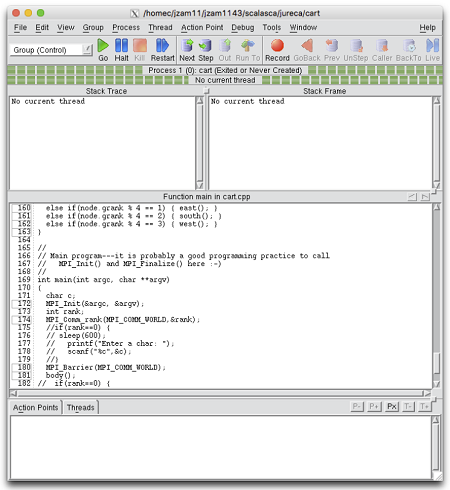Toggle breakpoint on line 163
Image resolution: width=450 pixels, height=490 pixels.
[x=22, y=232]
